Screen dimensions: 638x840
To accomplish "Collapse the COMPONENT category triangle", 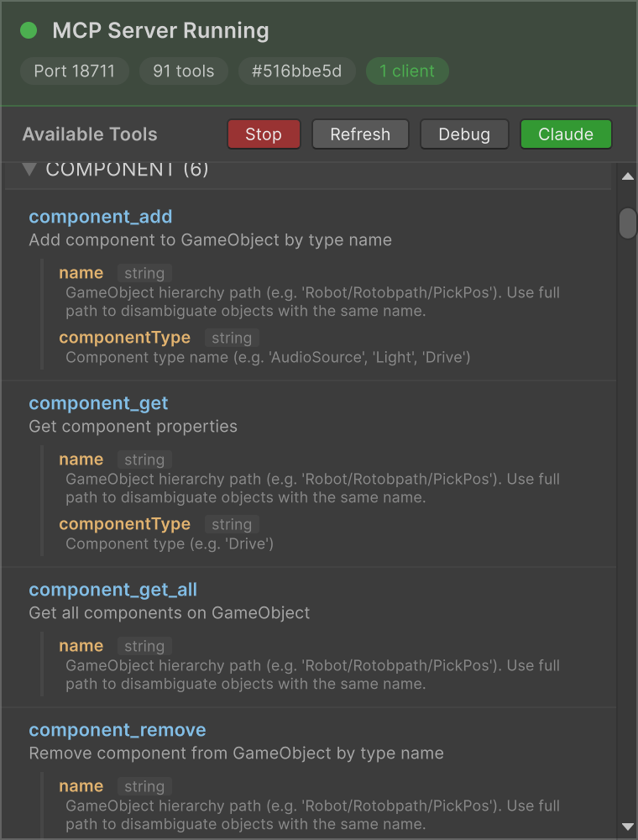I will (x=29, y=170).
